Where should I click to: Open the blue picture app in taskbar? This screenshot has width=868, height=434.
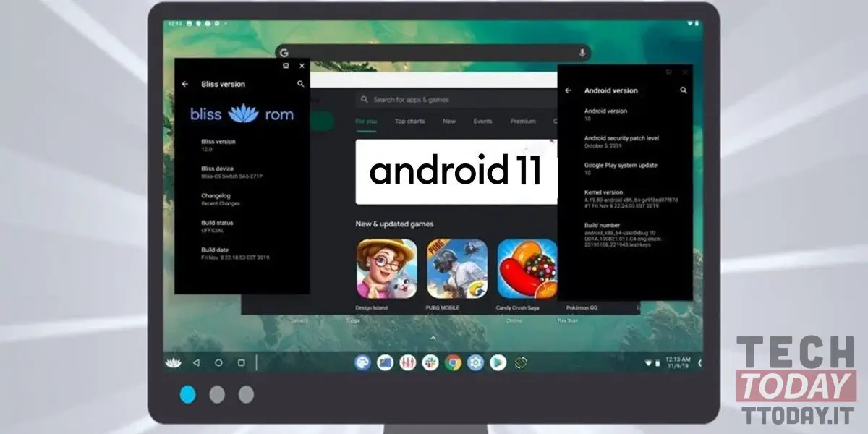(x=386, y=362)
